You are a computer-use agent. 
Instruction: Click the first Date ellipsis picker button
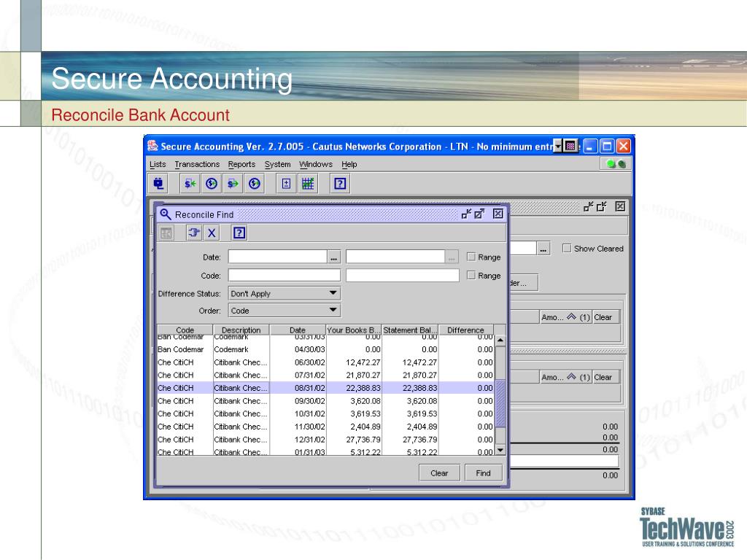334,257
